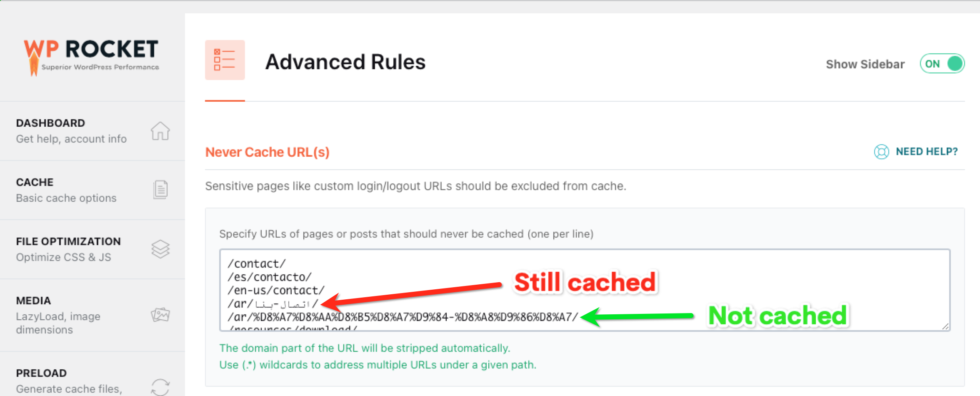Click the File Optimization layers icon

(x=160, y=249)
